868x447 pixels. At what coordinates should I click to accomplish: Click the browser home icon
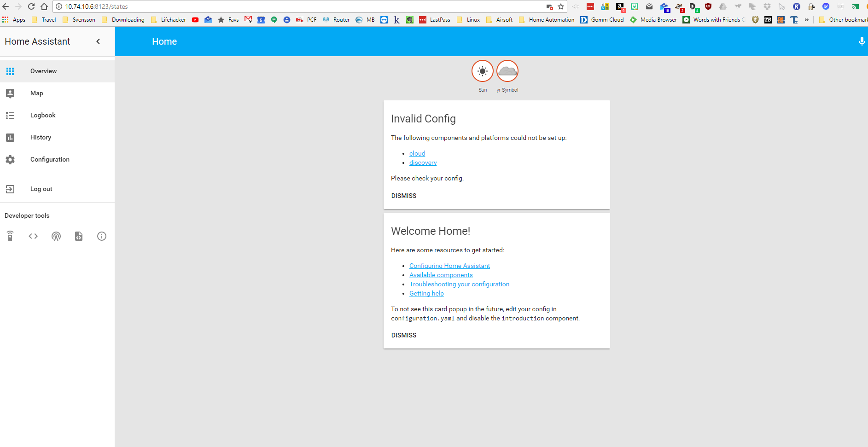click(x=44, y=6)
